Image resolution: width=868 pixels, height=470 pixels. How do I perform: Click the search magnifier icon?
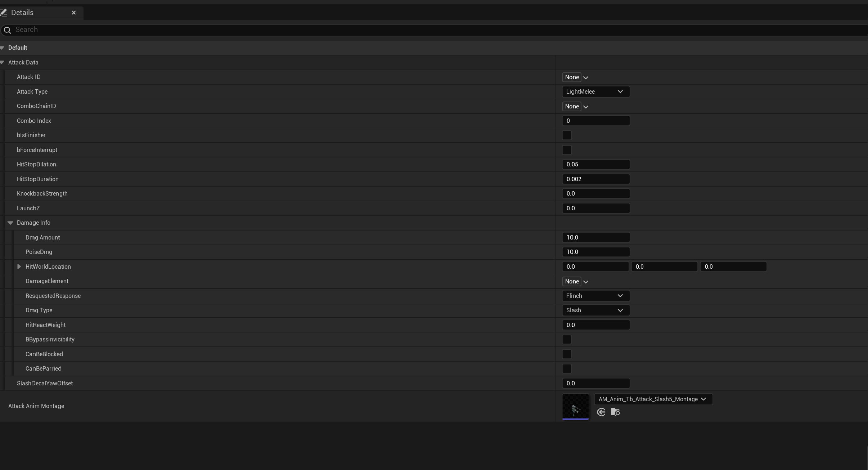(7, 30)
